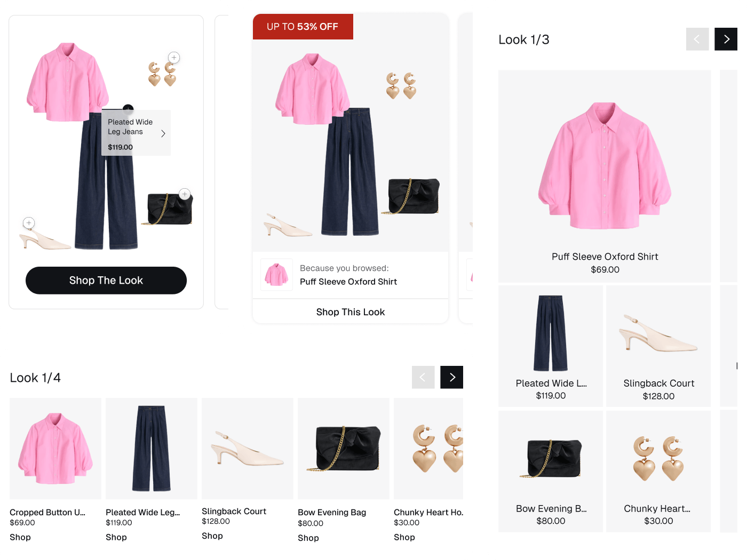The image size is (747, 560).
Task: Shop the Bow Evening Bag
Action: tap(308, 538)
